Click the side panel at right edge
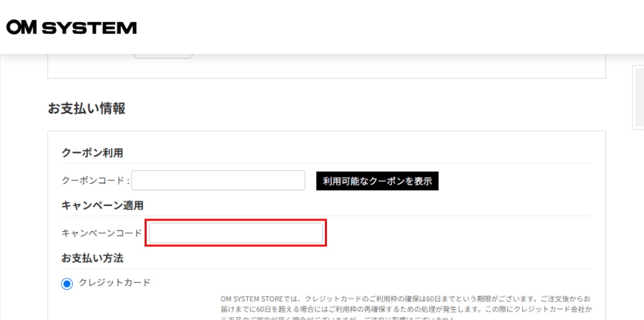The image size is (644, 320). pyautogui.click(x=638, y=97)
